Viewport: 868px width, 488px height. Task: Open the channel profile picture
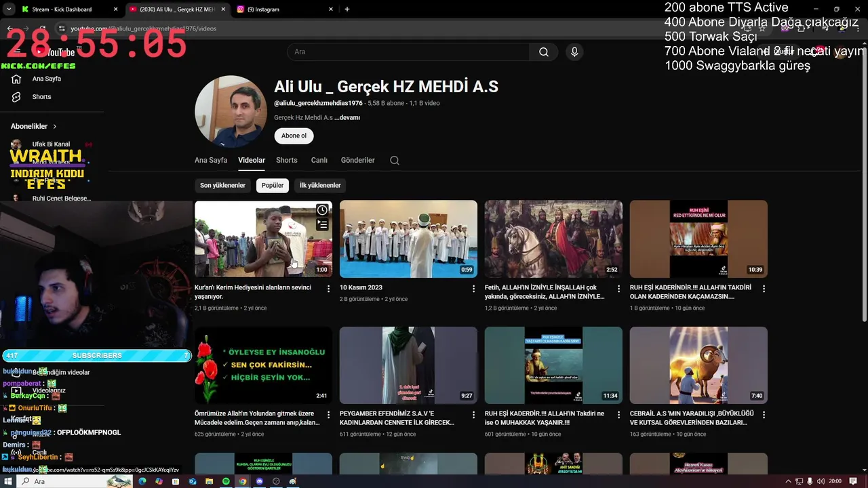pyautogui.click(x=231, y=112)
